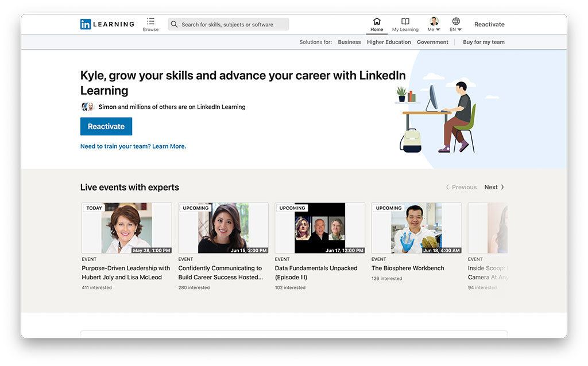The width and height of the screenshot is (588, 366).
Task: Click Reactivate in the top navigation
Action: (489, 24)
